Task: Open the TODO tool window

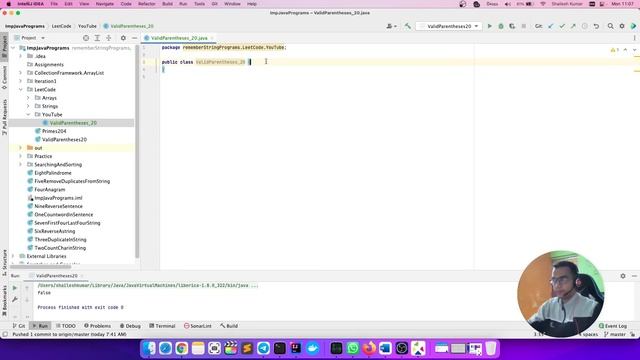Action: pyautogui.click(x=66, y=326)
